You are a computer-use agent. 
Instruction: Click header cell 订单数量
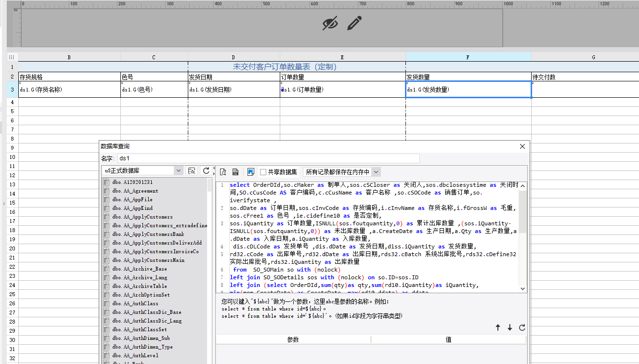click(x=342, y=77)
